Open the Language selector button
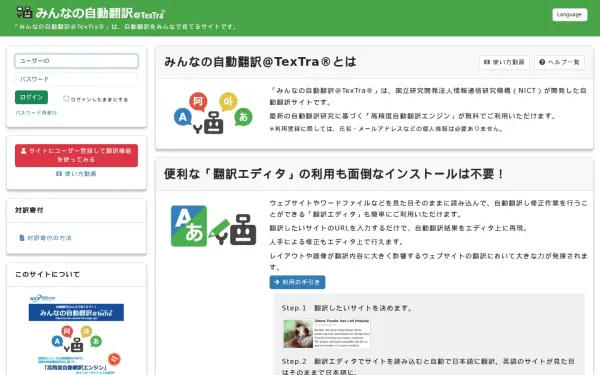This screenshot has height=375, width=600. click(569, 15)
